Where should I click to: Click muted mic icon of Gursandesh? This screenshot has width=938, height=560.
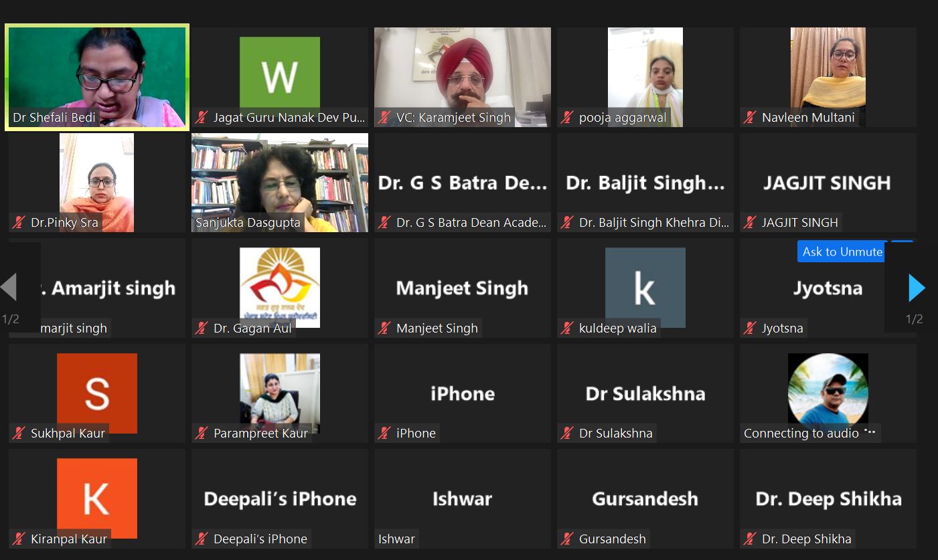[567, 539]
